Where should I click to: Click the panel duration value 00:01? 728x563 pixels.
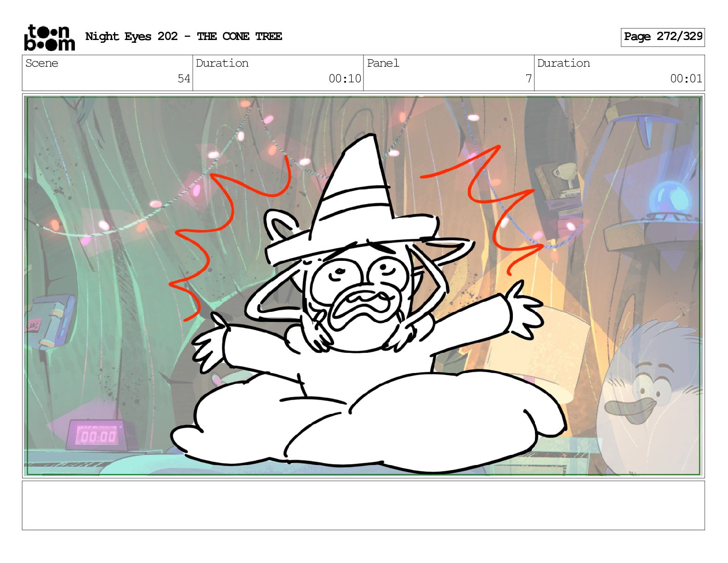(686, 79)
